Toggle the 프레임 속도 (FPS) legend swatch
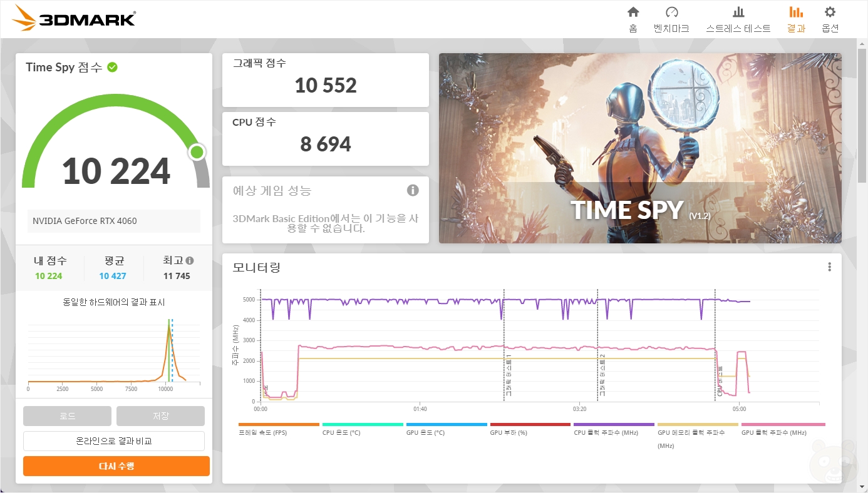Screen dimensions: 868x493 (279, 424)
